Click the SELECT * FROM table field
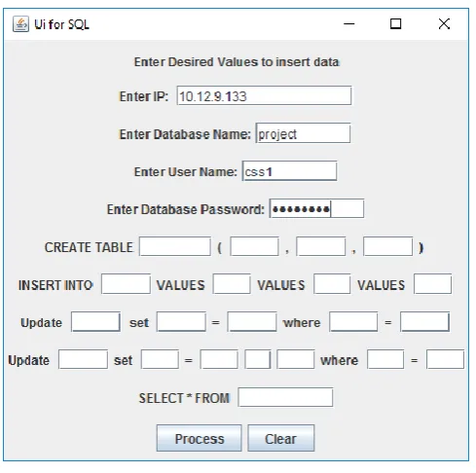476x473 pixels. pyautogui.click(x=285, y=397)
